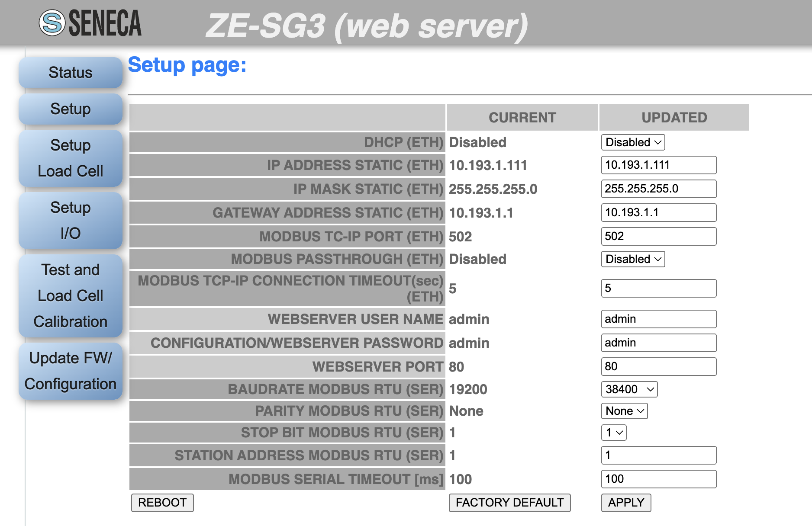Click the webserver user name field

point(659,319)
